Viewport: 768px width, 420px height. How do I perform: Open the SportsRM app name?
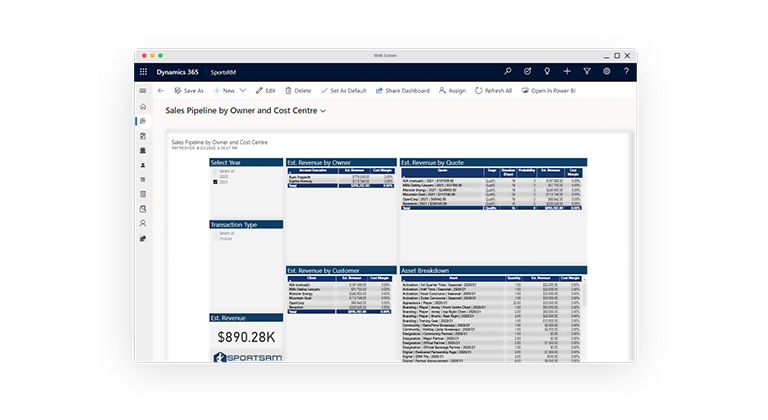[223, 73]
